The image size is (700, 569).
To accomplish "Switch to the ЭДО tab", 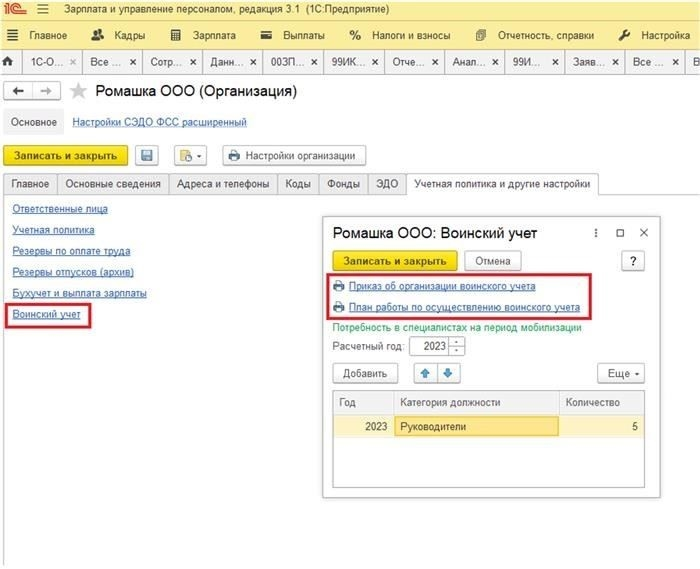I will pyautogui.click(x=387, y=184).
